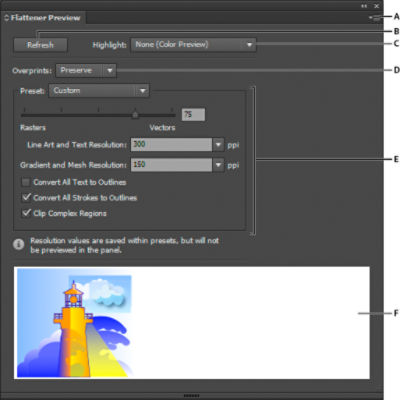
Task: Grab the panel's bottom resize gripper
Action: tap(192, 396)
